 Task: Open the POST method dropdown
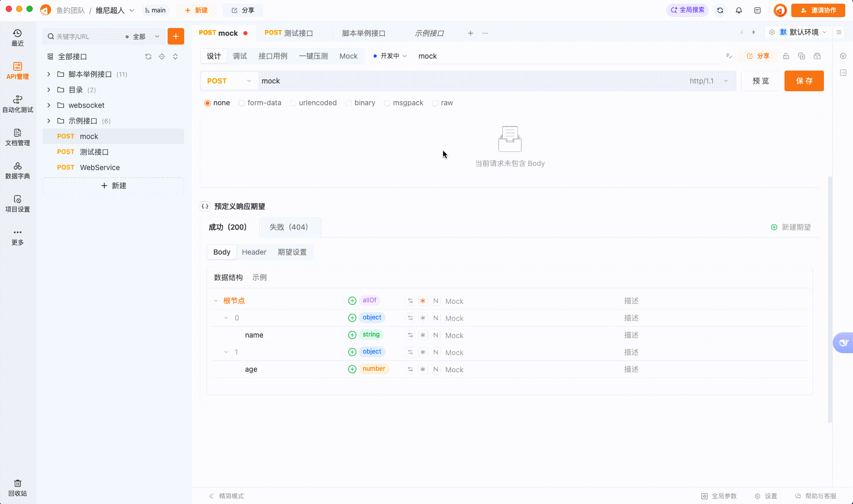(x=228, y=81)
